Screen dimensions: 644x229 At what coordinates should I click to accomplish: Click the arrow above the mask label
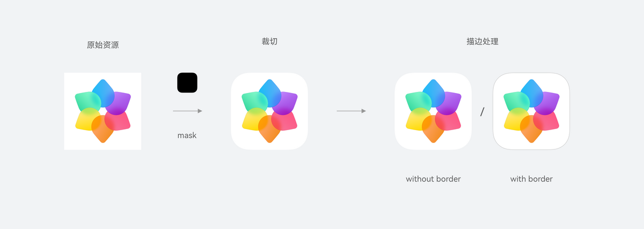click(187, 111)
